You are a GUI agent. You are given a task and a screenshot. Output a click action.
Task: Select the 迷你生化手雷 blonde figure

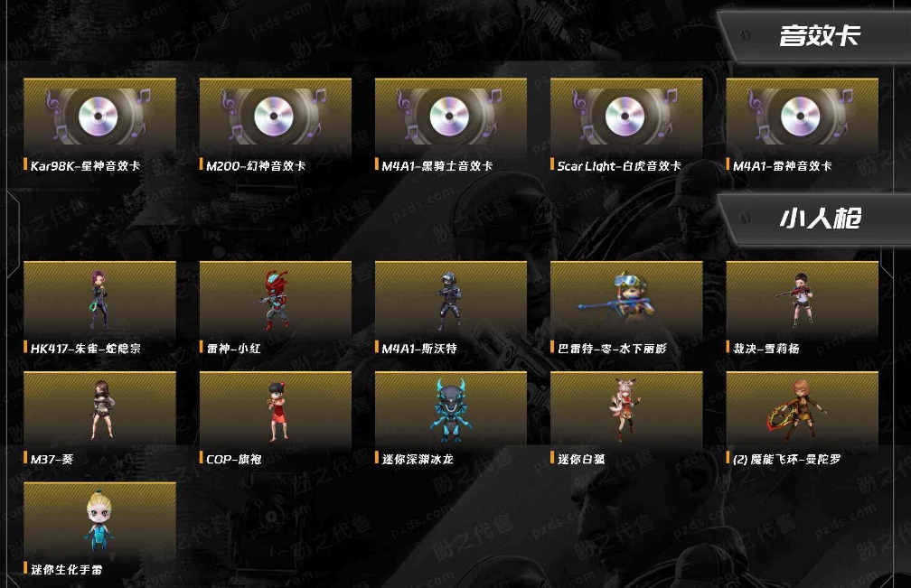pyautogui.click(x=99, y=520)
